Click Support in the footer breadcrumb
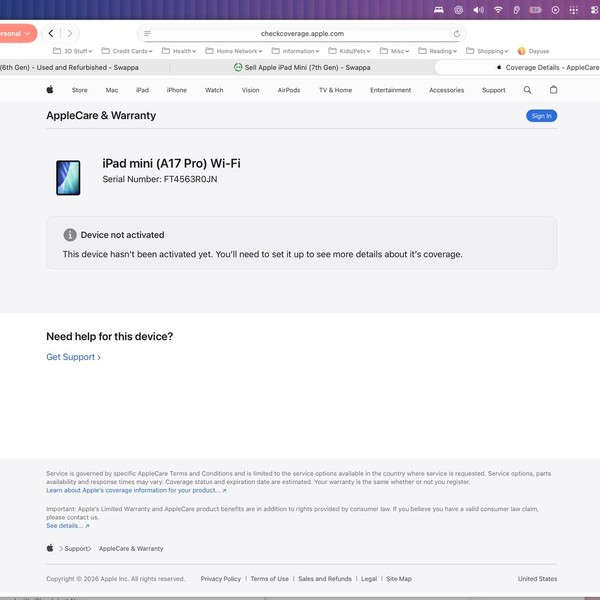600x600 pixels. pos(77,548)
